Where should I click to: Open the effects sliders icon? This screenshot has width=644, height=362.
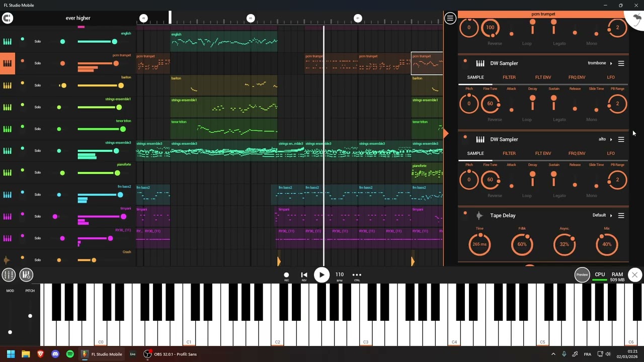tap(26, 275)
